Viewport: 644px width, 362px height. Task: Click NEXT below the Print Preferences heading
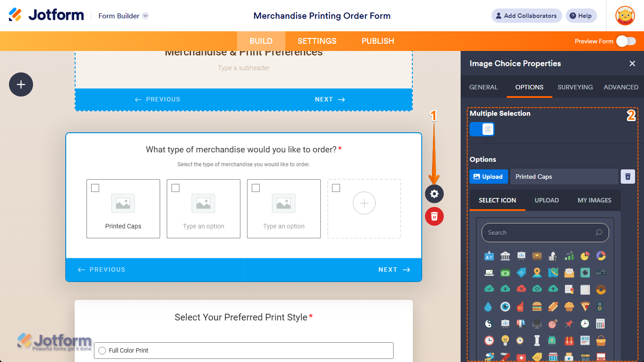pyautogui.click(x=330, y=99)
